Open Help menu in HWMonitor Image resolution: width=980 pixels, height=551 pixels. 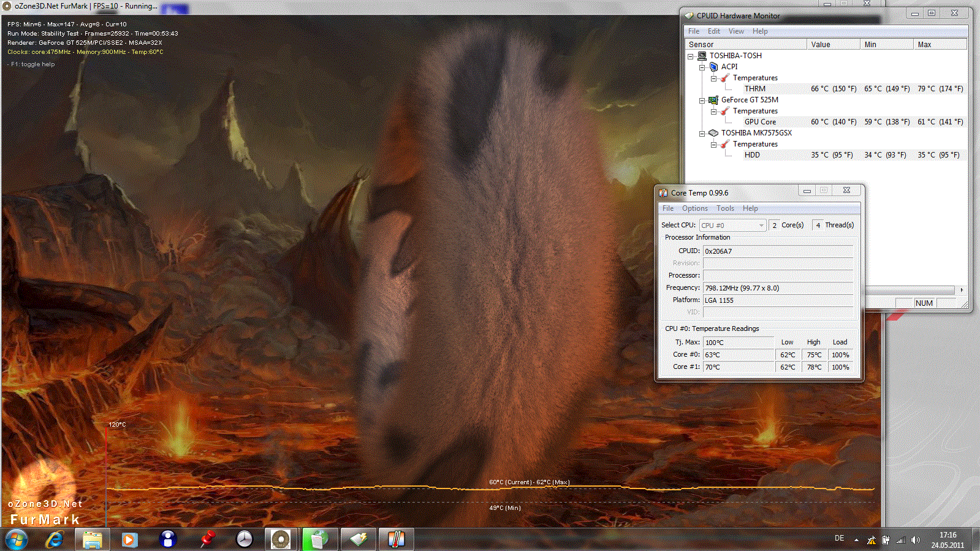tap(760, 31)
